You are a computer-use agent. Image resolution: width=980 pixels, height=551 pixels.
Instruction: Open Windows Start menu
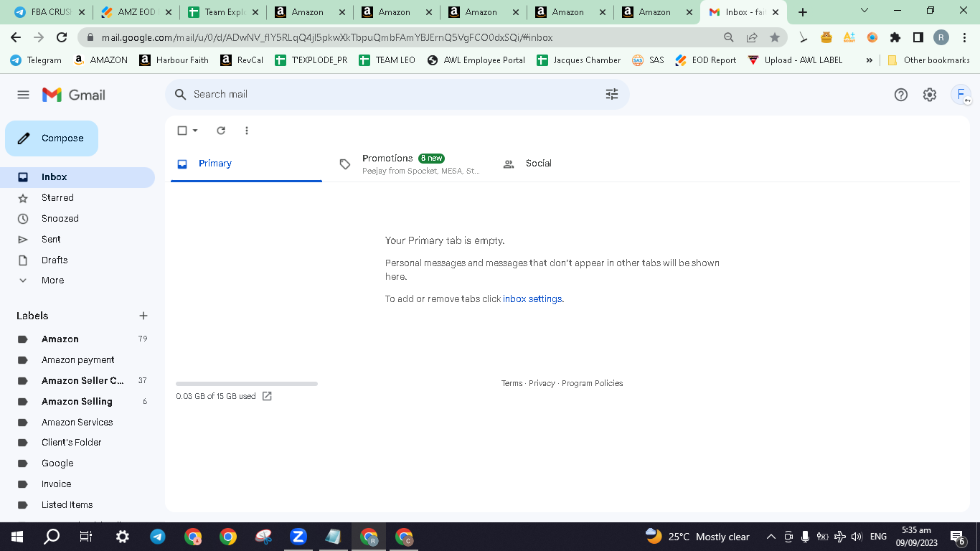click(x=17, y=537)
